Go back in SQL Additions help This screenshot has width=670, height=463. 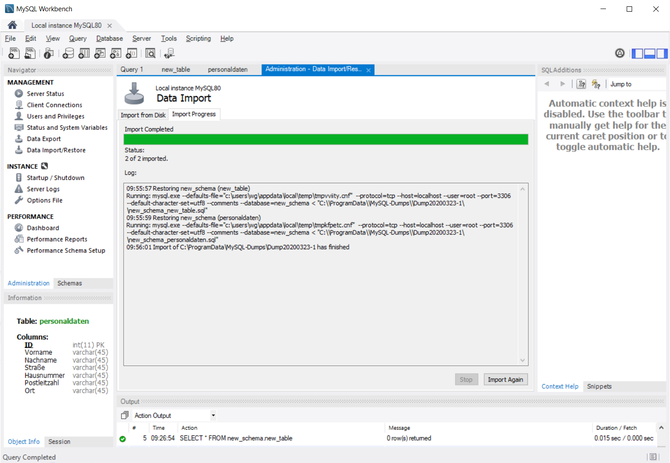[x=547, y=84]
